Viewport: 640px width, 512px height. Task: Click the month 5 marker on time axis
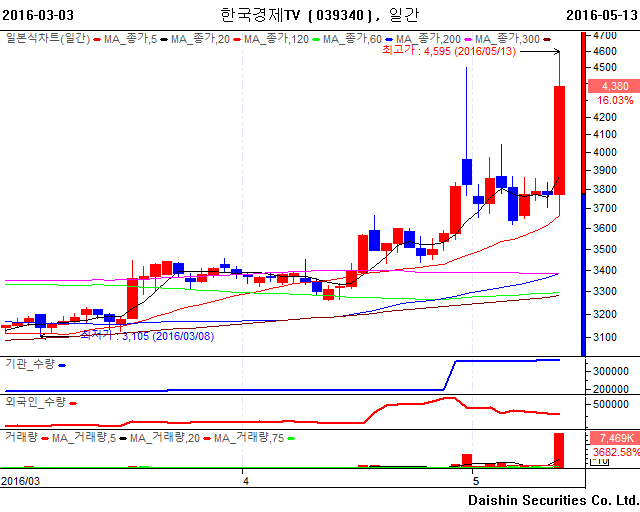point(476,481)
